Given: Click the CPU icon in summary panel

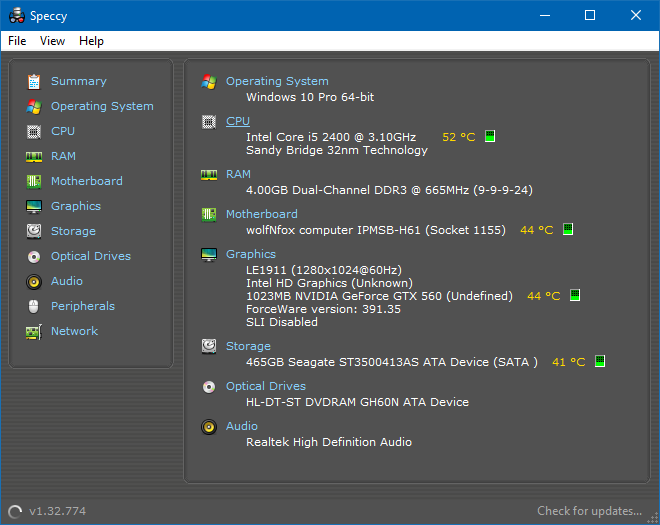Looking at the screenshot, I should click(x=209, y=122).
